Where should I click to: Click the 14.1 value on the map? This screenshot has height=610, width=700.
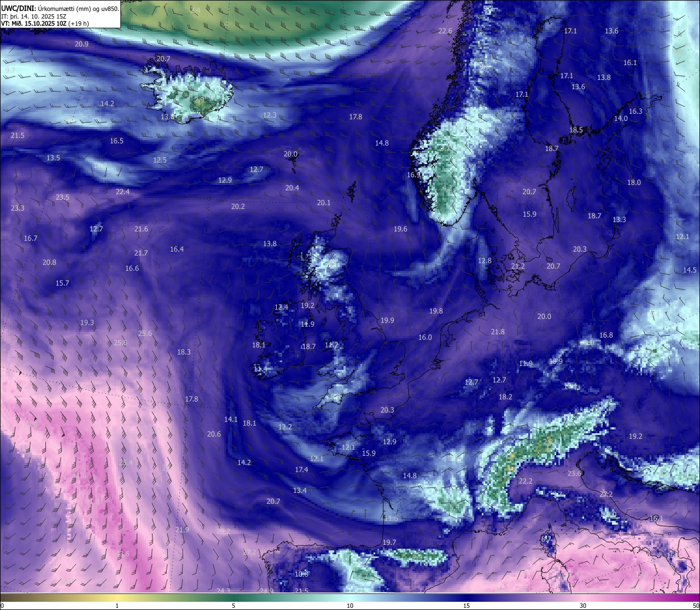(231, 420)
